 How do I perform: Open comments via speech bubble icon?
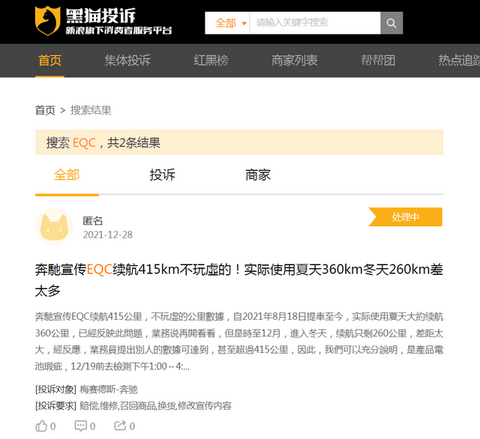pos(81,426)
